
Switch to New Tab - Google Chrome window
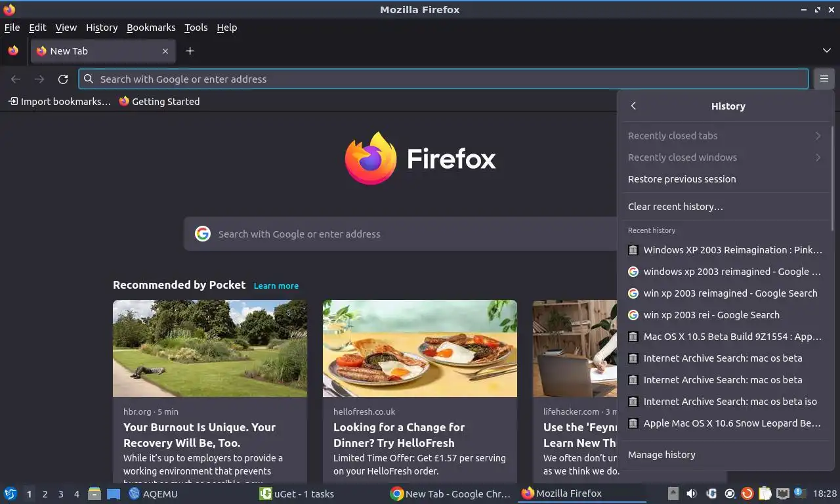pyautogui.click(x=451, y=493)
